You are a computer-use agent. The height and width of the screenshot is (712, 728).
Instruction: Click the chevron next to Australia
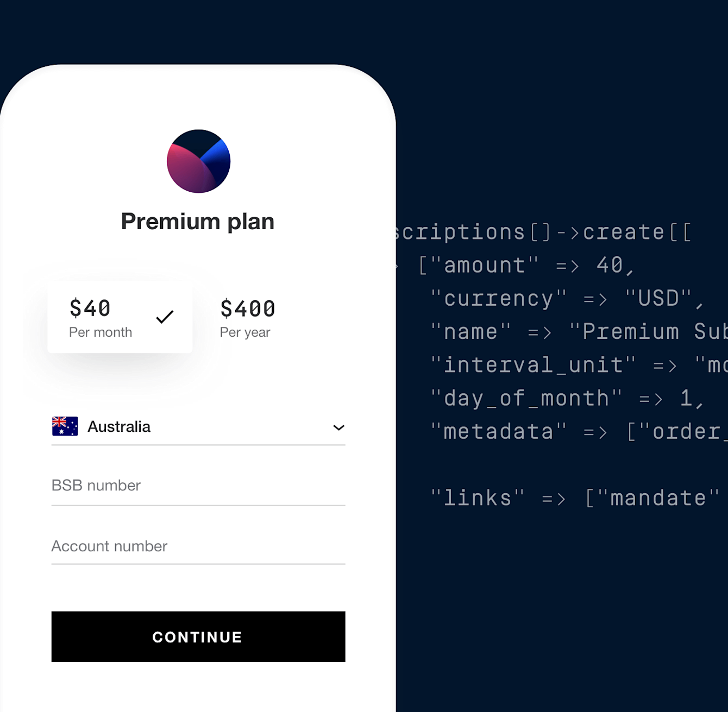[338, 428]
